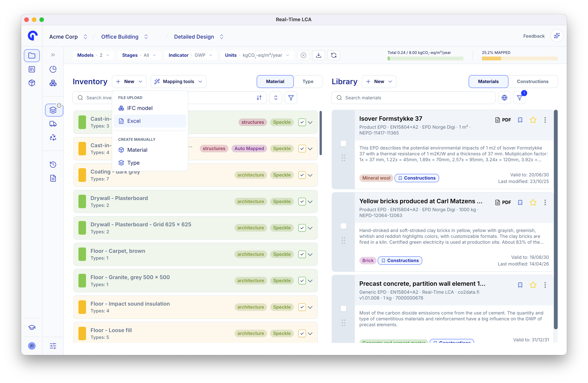Open the recycling sidebar icon

coord(53,137)
